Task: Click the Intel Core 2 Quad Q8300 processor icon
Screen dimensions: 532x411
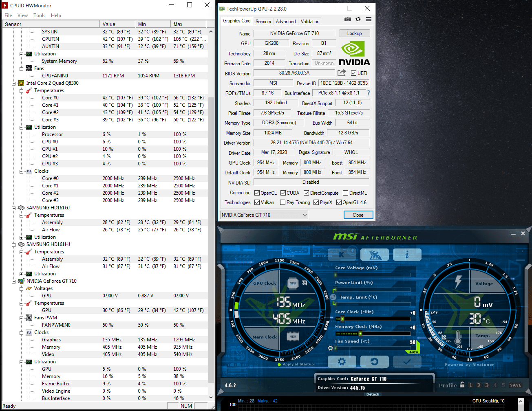Action: [x=21, y=83]
